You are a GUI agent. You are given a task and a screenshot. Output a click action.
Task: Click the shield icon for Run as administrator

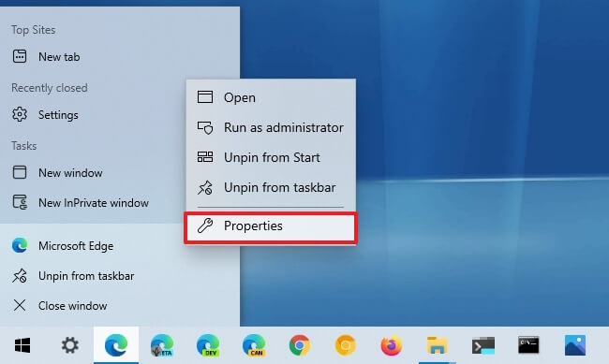click(205, 127)
